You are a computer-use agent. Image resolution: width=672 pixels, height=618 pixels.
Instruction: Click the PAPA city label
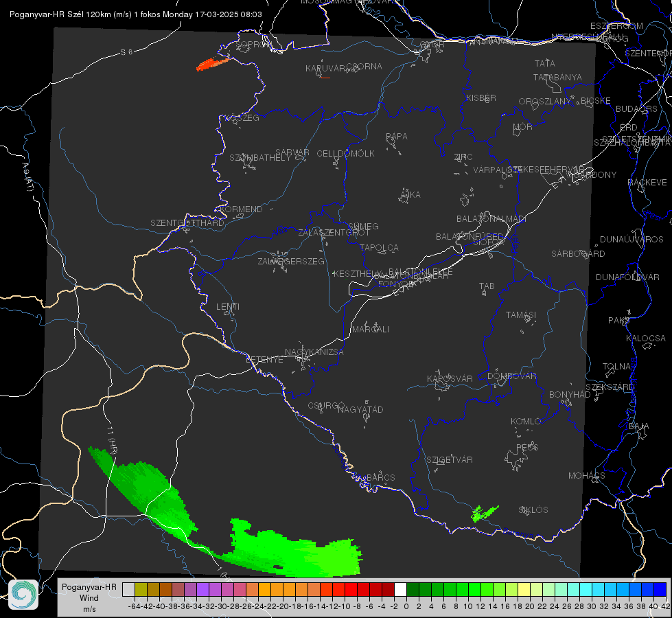pos(397,136)
